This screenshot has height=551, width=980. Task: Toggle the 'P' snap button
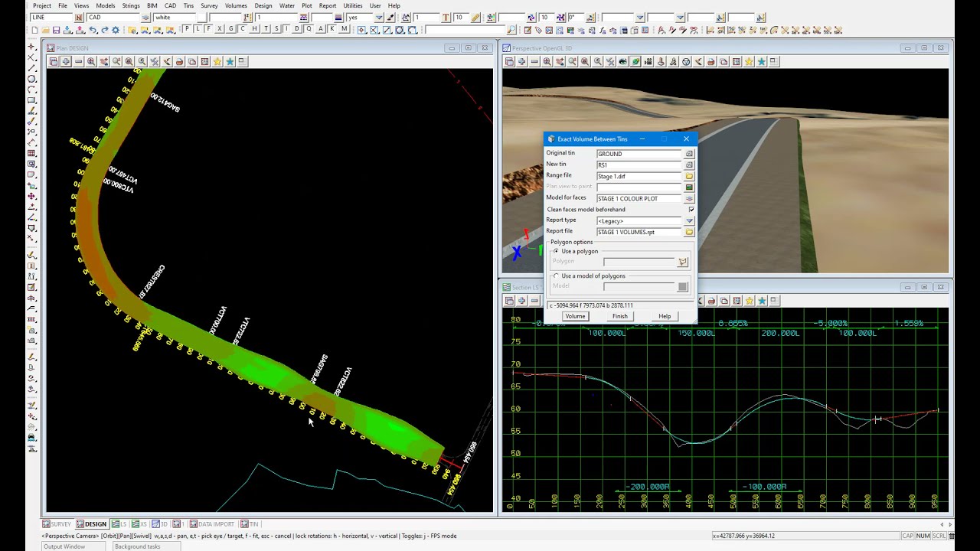point(187,29)
